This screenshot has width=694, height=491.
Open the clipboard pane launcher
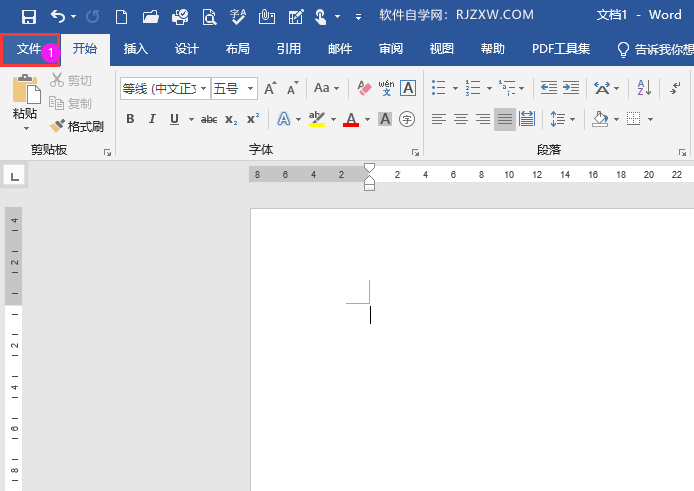click(107, 152)
